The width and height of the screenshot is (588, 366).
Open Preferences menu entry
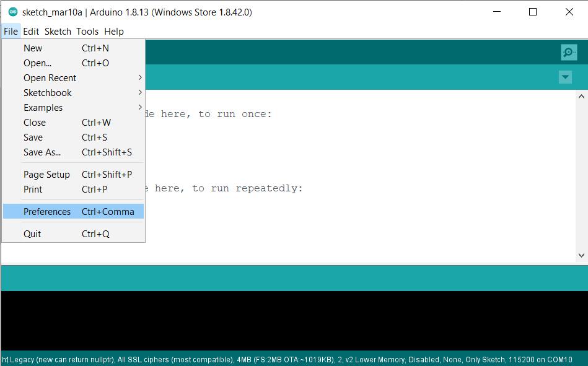[73, 212]
